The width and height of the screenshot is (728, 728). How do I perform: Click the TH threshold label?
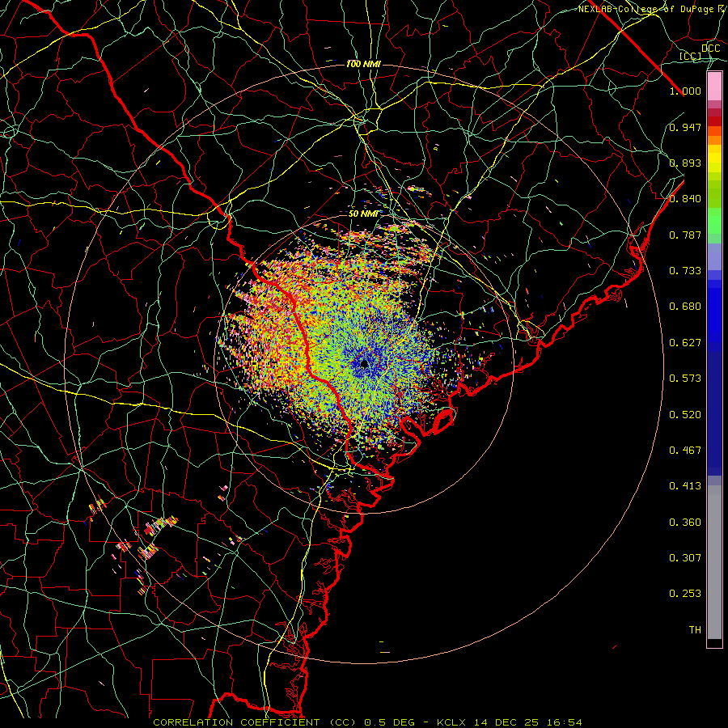click(695, 630)
